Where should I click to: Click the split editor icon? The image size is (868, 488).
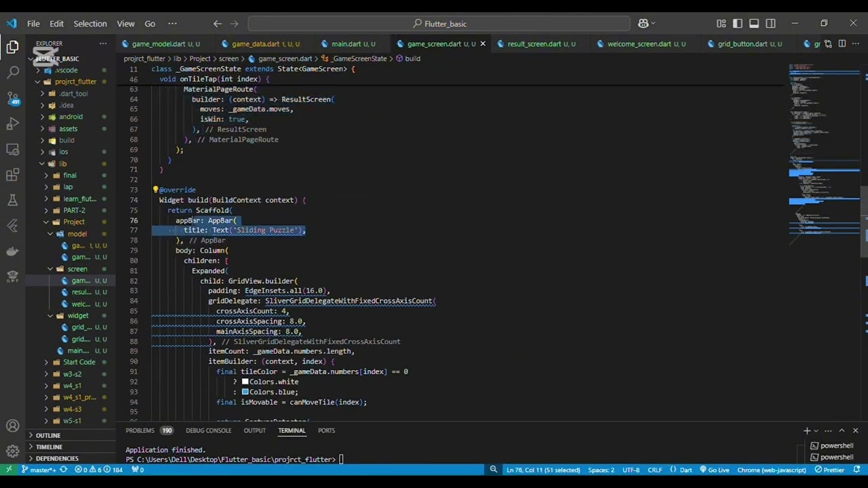[x=842, y=43]
